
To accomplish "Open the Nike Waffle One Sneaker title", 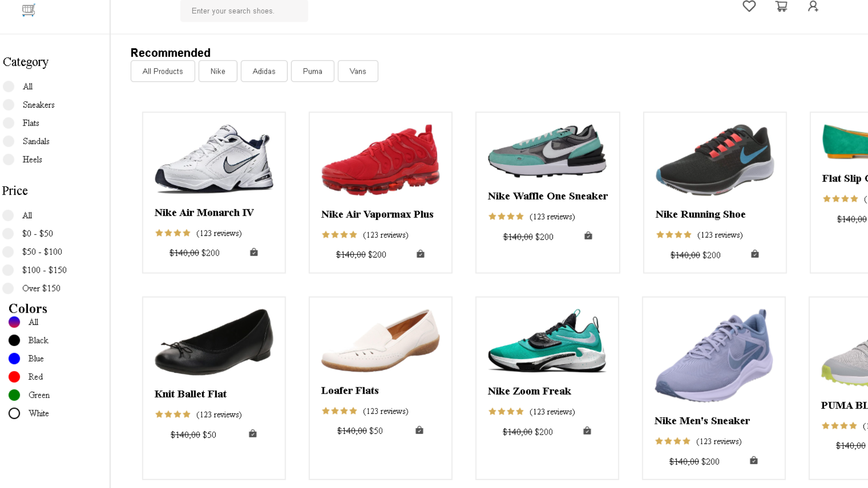I will [547, 196].
